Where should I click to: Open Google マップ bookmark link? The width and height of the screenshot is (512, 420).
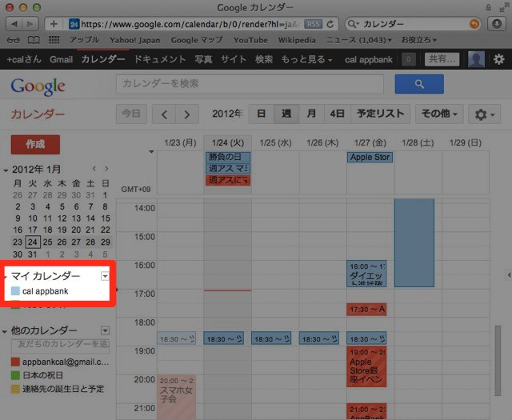tap(197, 40)
